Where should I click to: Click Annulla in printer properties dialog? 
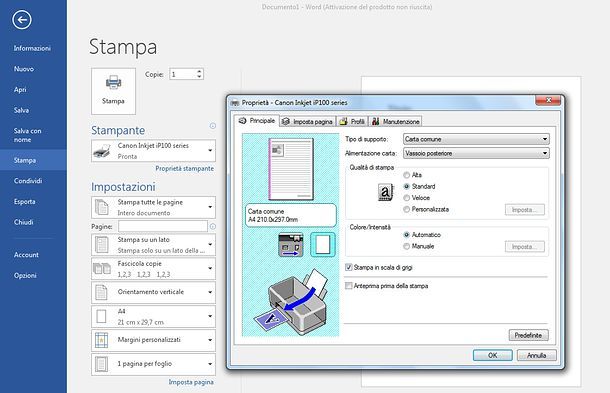(536, 355)
